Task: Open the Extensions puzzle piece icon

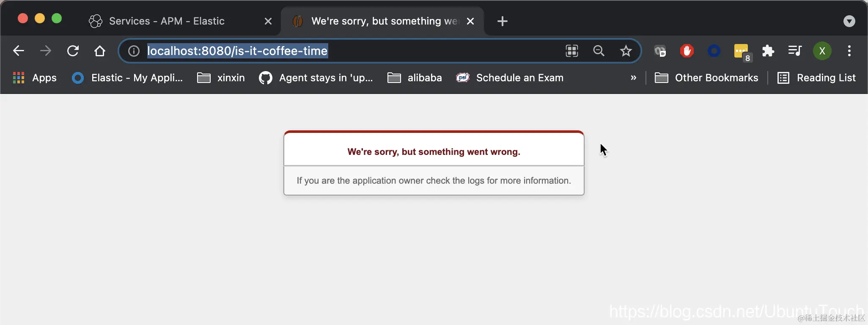Action: [768, 51]
